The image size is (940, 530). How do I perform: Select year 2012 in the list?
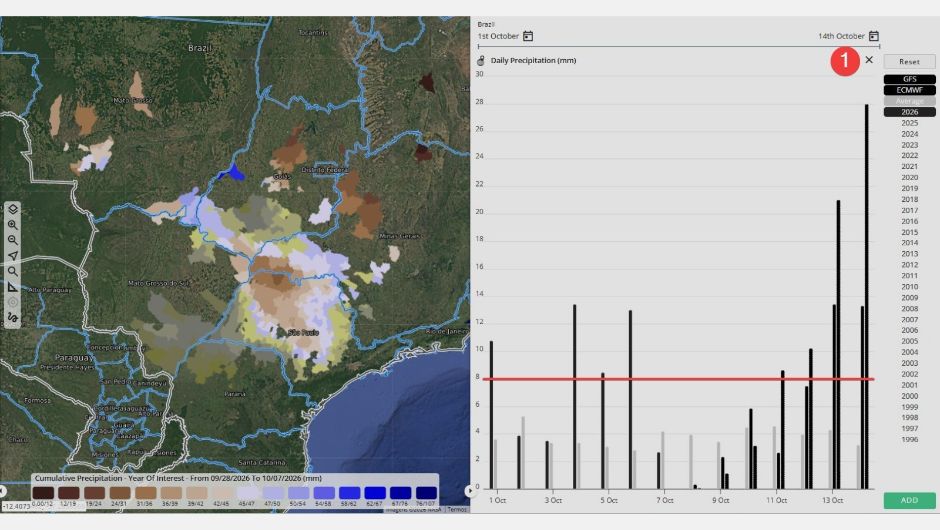click(909, 264)
